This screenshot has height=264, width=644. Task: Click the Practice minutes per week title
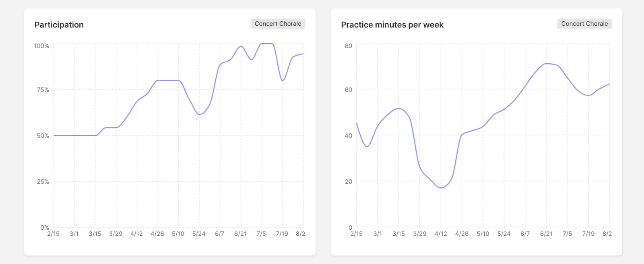(x=392, y=25)
